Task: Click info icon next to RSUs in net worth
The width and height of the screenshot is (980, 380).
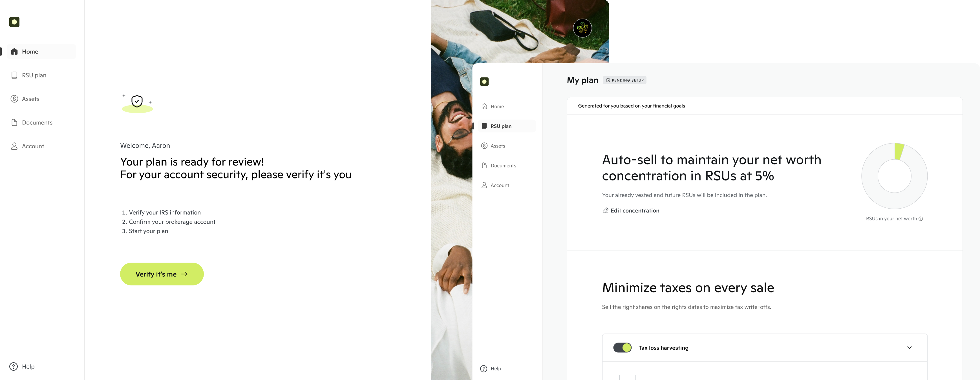Action: tap(921, 218)
